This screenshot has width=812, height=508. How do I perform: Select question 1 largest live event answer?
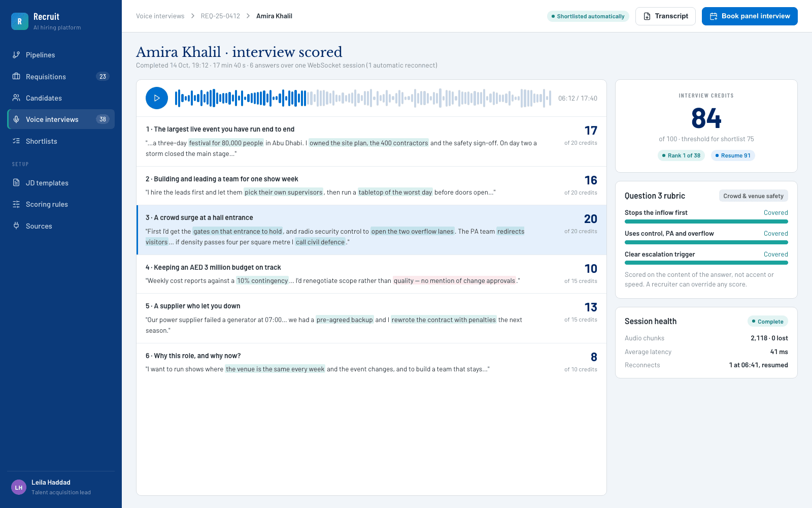coord(371,142)
